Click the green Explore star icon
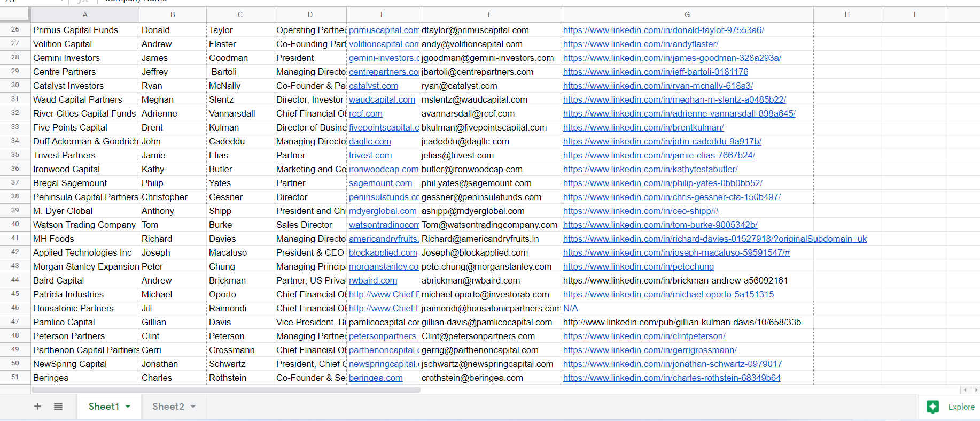This screenshot has width=980, height=421. point(932,407)
